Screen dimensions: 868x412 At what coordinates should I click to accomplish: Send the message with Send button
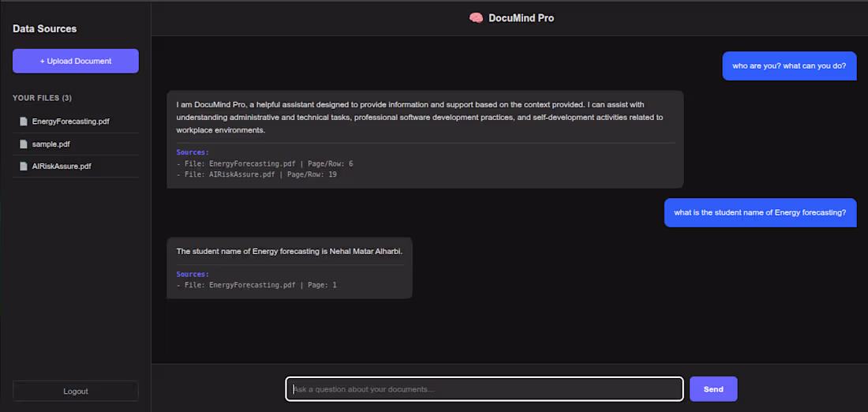(x=713, y=389)
